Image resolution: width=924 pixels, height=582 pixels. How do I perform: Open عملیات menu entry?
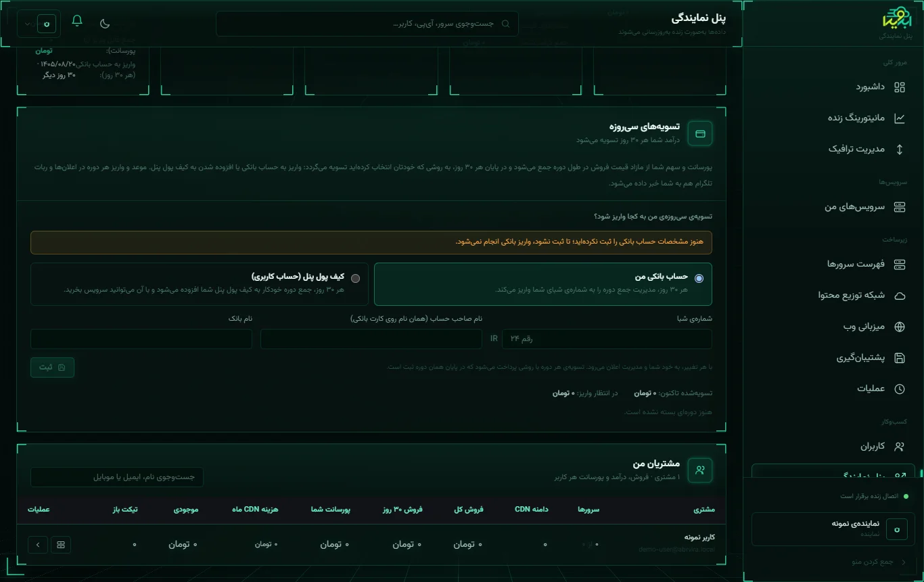click(x=833, y=388)
